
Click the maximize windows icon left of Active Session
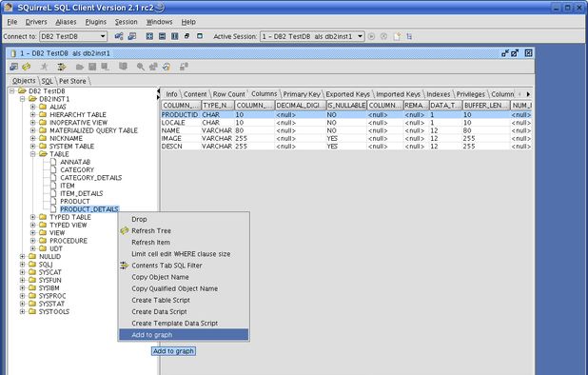tap(200, 36)
